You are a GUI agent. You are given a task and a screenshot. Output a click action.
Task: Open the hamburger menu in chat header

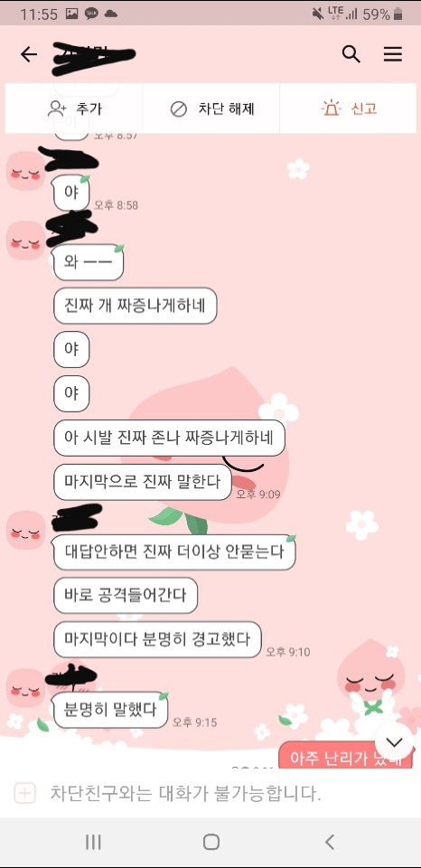[393, 54]
